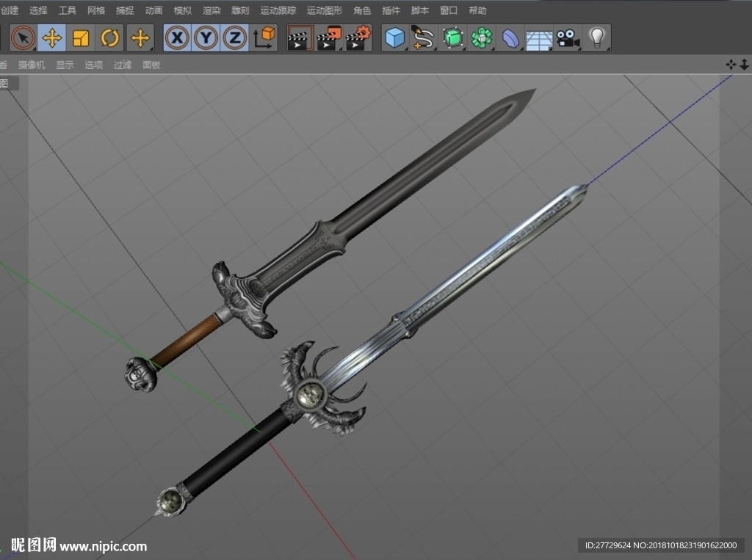Expand the cube primitive objects dropdown
The width and height of the screenshot is (752, 560).
click(395, 38)
